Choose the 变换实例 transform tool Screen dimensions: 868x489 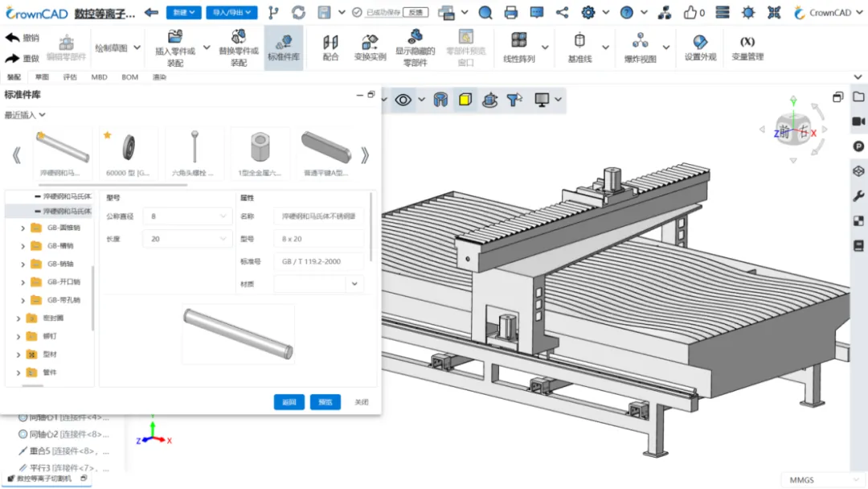370,48
